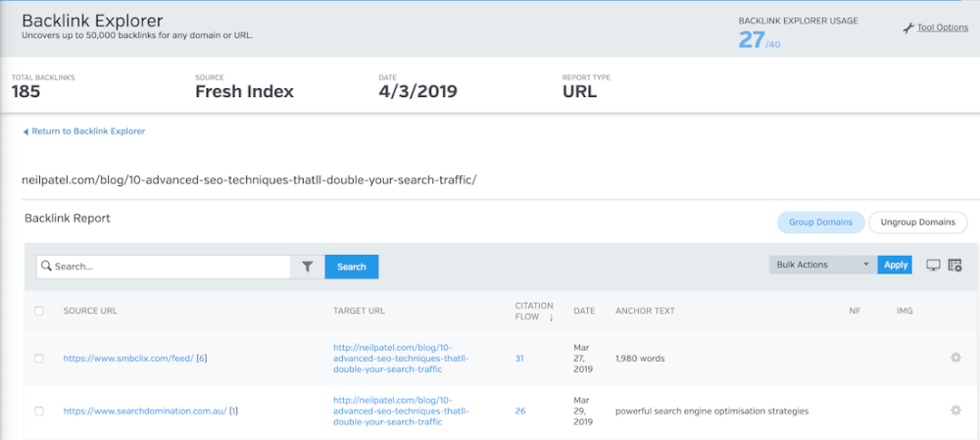Click the Citation Flow sort arrow
This screenshot has height=440, width=980.
551,318
